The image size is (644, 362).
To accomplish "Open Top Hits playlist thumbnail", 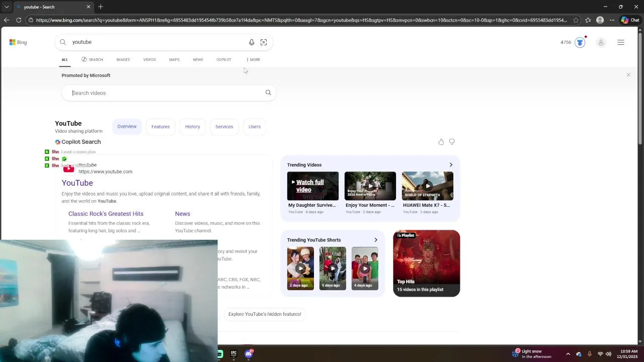I will click(427, 263).
